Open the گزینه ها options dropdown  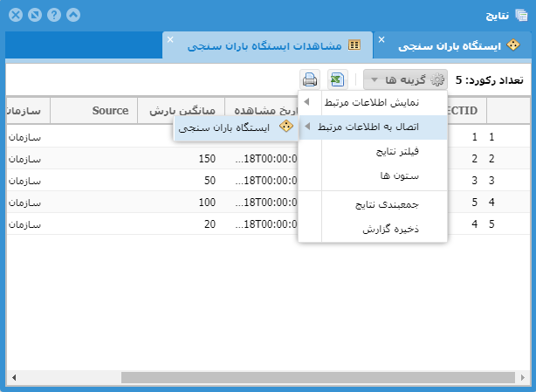[405, 79]
